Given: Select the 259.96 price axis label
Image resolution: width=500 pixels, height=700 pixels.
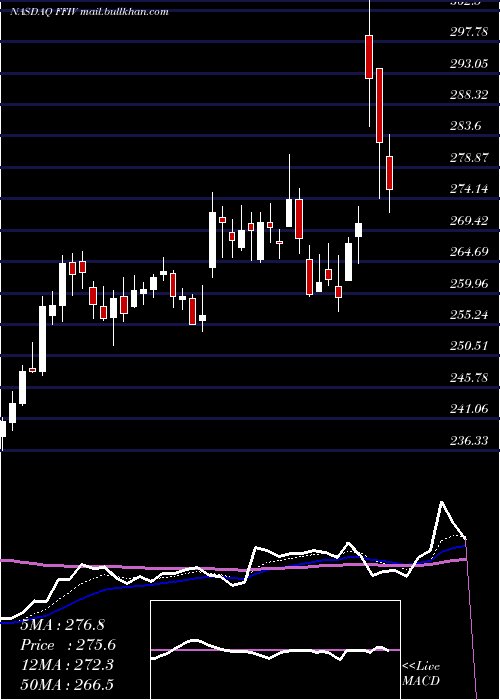Looking at the screenshot, I should coord(468,283).
